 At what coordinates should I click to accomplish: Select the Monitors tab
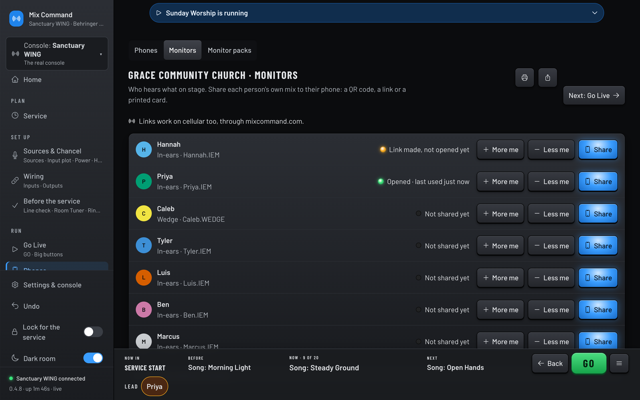coord(182,50)
